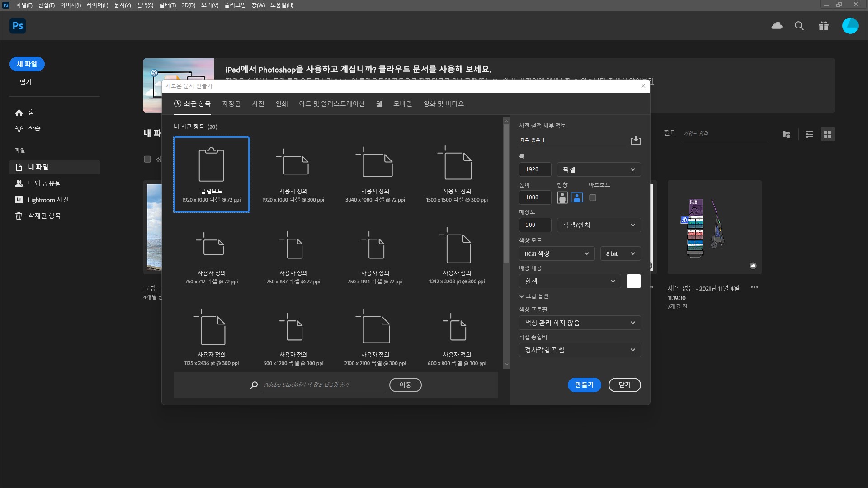Click the save preset icon beside document name
Viewport: 868px width, 488px height.
coord(636,140)
